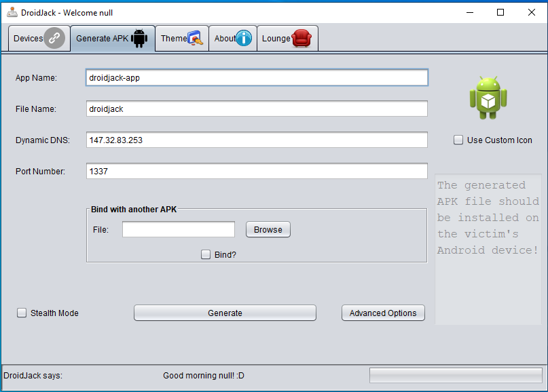Select the Port Number field
The image size is (548, 392).
(257, 171)
